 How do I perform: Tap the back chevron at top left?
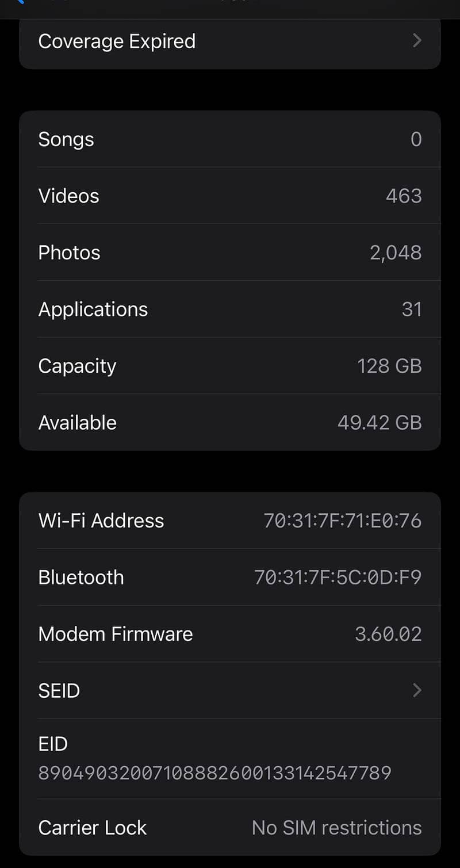pos(21,2)
